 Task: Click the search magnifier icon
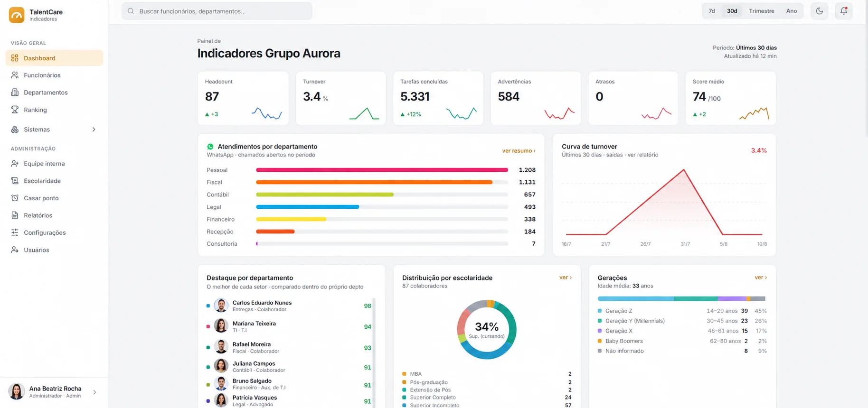point(131,11)
